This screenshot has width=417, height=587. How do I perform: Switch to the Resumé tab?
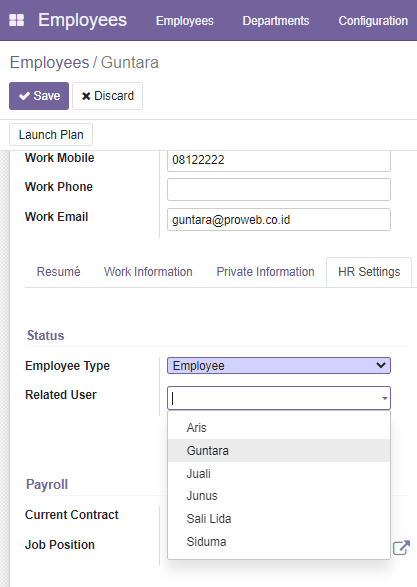58,272
